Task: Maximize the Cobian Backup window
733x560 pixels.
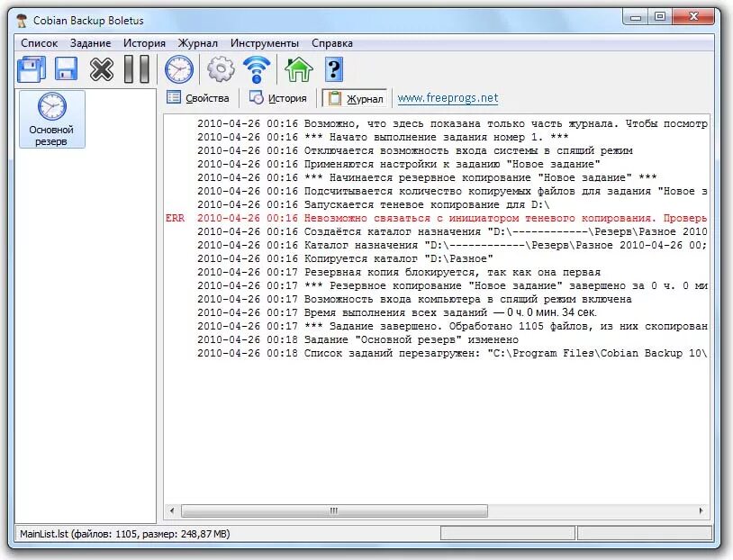Action: click(659, 17)
